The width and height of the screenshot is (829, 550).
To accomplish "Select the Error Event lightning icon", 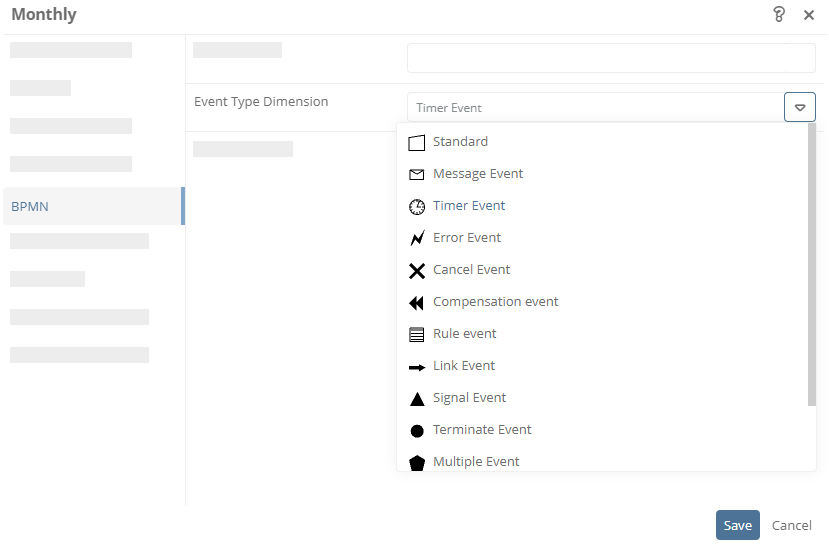I will tap(417, 239).
